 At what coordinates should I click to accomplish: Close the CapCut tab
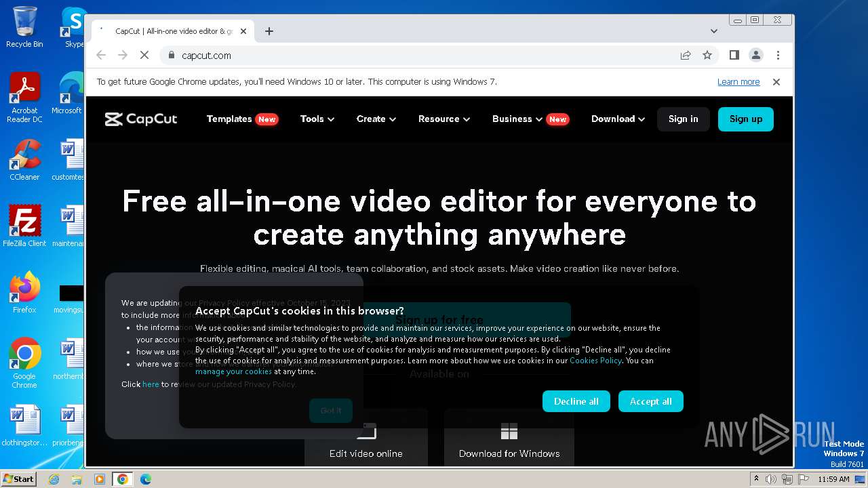[243, 31]
